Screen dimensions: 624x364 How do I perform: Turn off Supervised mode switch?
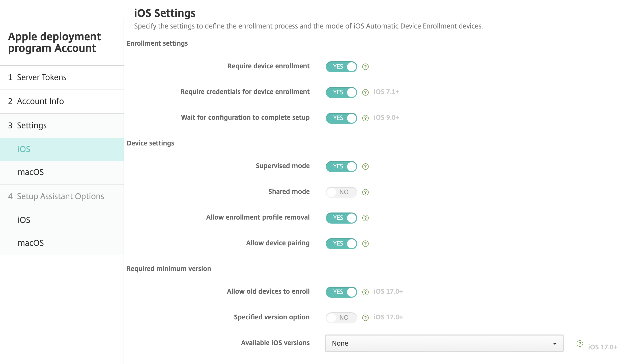point(341,167)
